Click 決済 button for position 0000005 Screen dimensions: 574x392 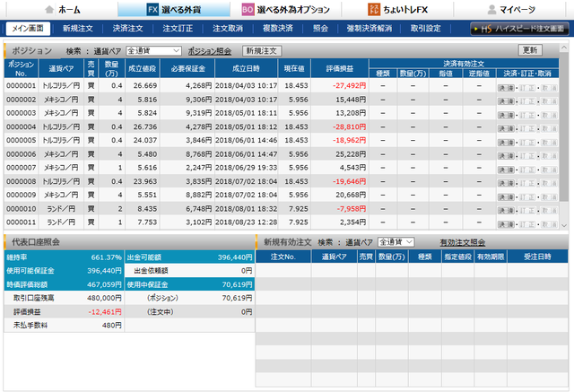[506, 143]
